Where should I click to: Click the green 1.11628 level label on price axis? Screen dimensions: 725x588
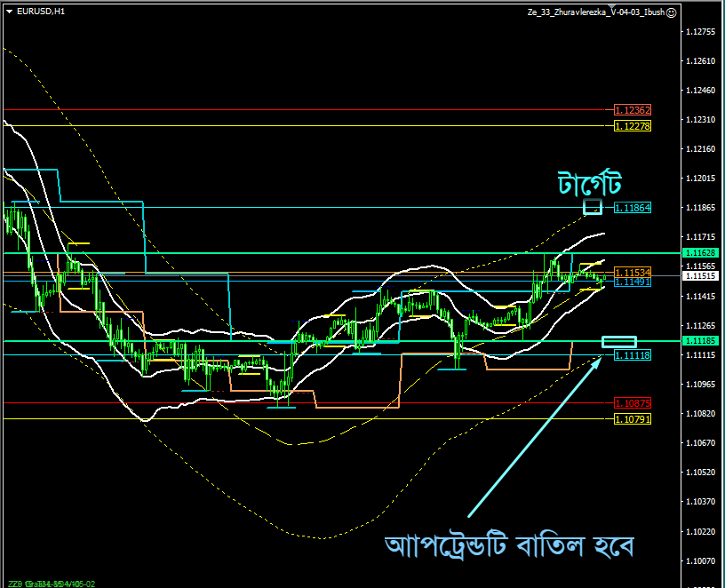tap(700, 253)
